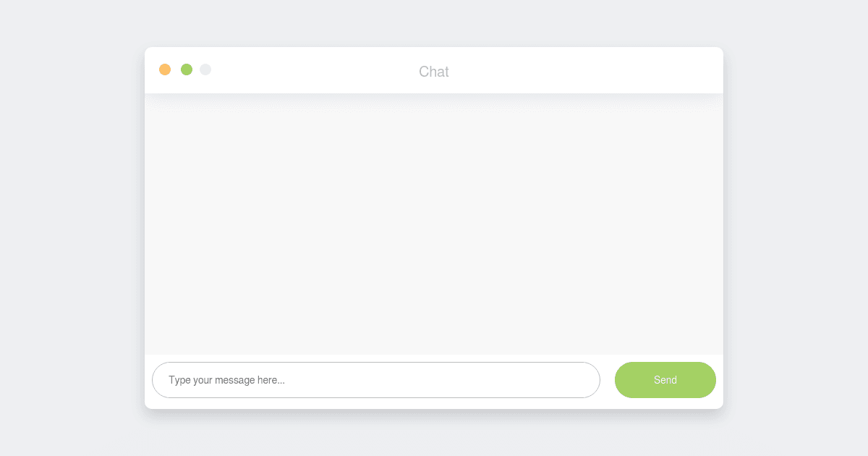This screenshot has height=456, width=868.
Task: Select the rightmost traffic-light circle
Action: coord(205,69)
